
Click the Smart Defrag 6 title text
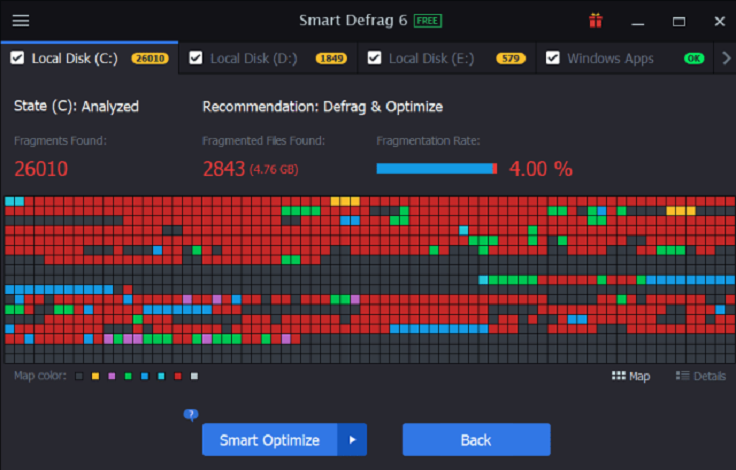pos(353,21)
